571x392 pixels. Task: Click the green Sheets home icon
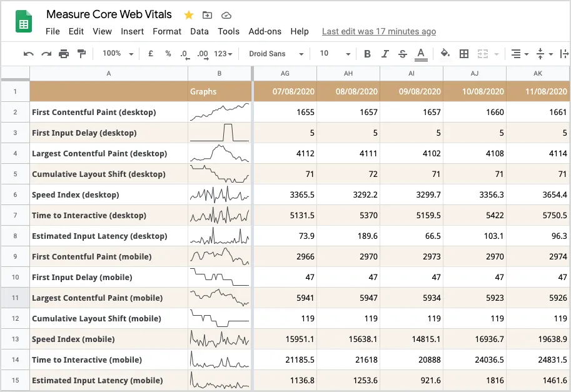[x=23, y=22]
